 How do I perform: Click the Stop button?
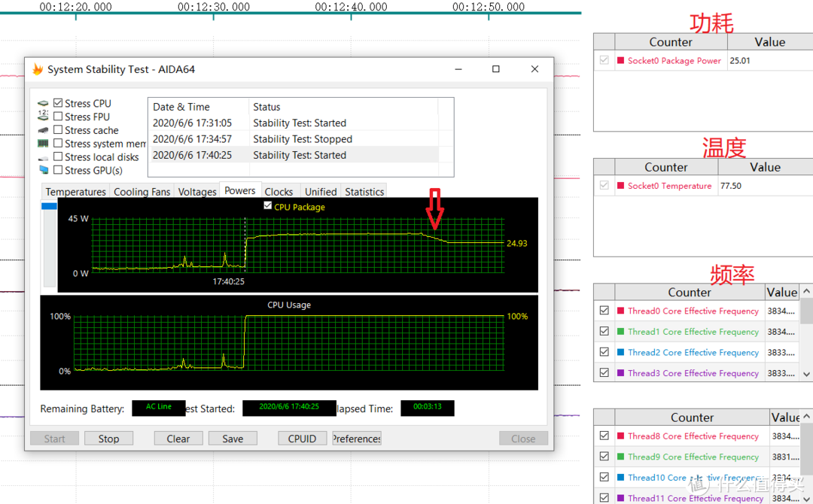pyautogui.click(x=109, y=439)
